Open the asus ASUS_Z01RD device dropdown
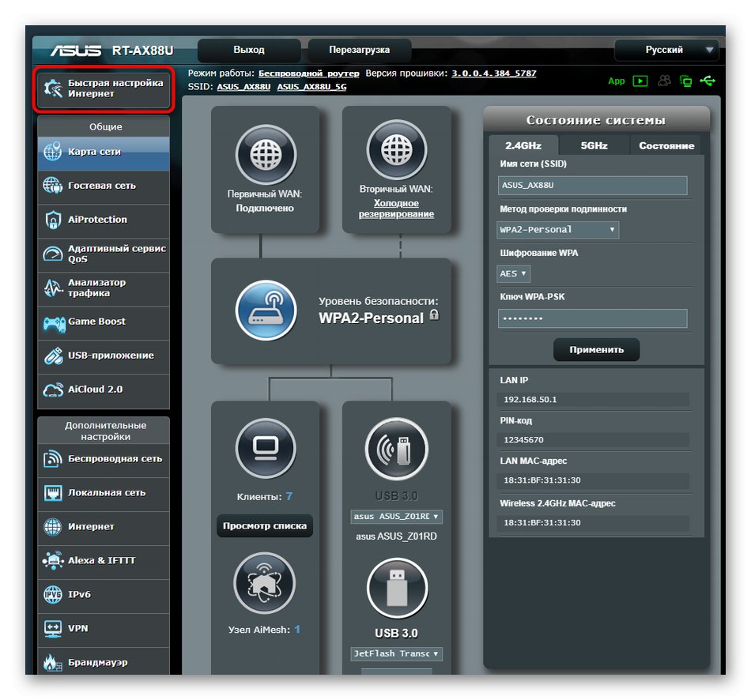This screenshot has width=751, height=700. (x=396, y=517)
